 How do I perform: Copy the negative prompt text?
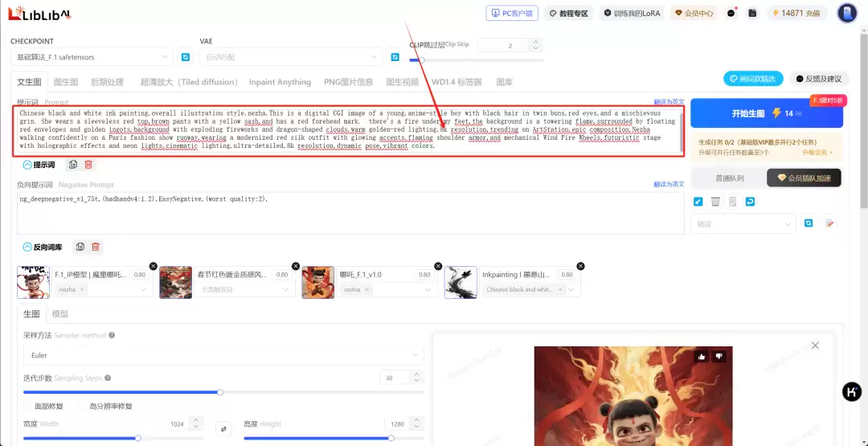click(80, 247)
